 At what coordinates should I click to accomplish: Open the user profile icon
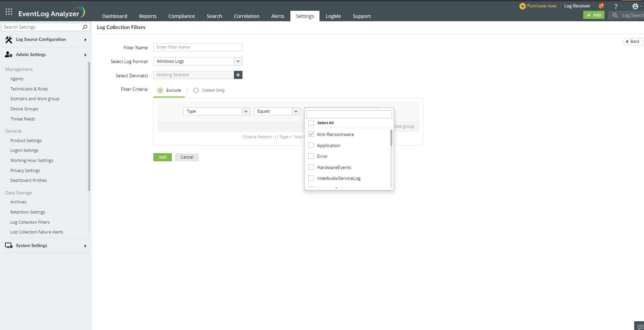click(636, 6)
